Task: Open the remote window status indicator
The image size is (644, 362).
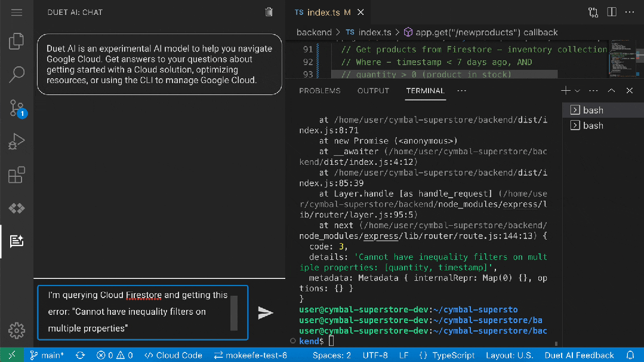Action: 12,355
